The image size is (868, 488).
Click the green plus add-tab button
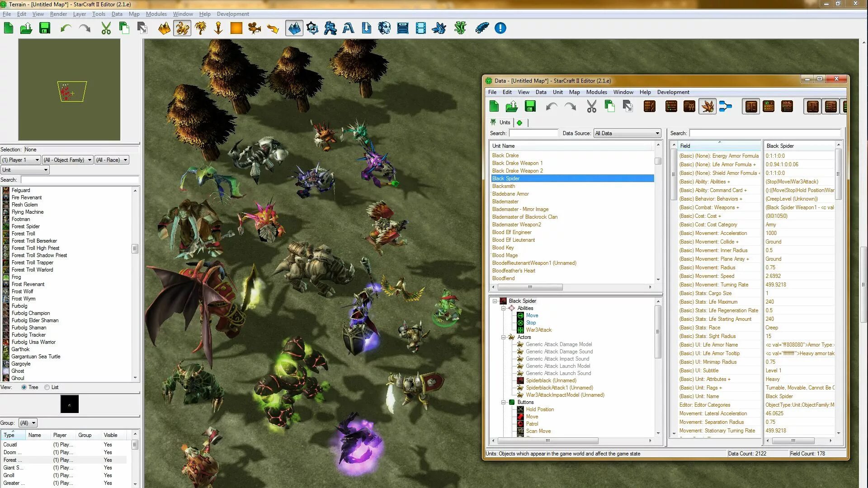519,123
